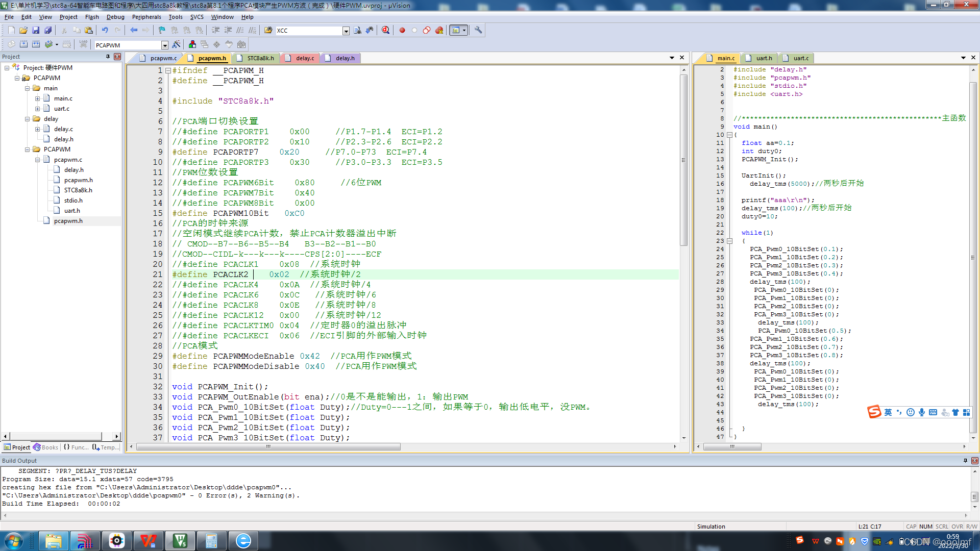The image size is (980, 551).
Task: Show the Functions panel tab
Action: coord(76,447)
